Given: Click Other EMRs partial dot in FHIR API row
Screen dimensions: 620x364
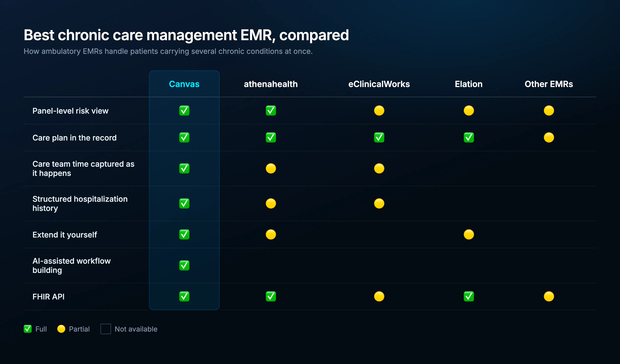Looking at the screenshot, I should [549, 296].
